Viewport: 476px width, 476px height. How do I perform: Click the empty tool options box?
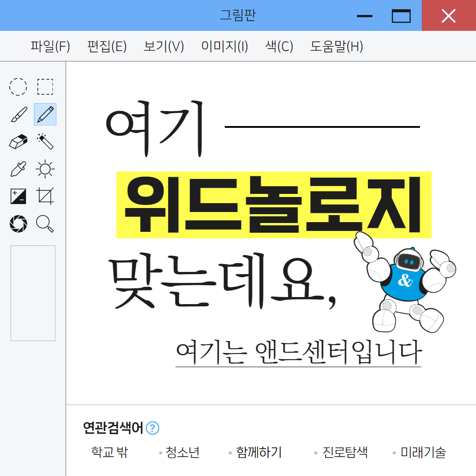(x=33, y=293)
